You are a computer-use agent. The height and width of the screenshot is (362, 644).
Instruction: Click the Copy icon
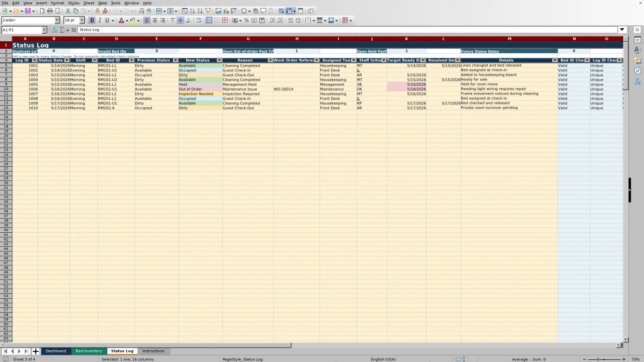click(x=76, y=11)
